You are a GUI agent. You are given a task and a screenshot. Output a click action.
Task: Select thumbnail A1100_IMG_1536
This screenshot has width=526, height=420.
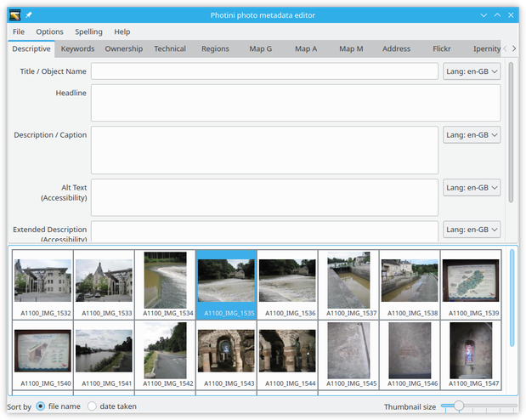[287, 285]
